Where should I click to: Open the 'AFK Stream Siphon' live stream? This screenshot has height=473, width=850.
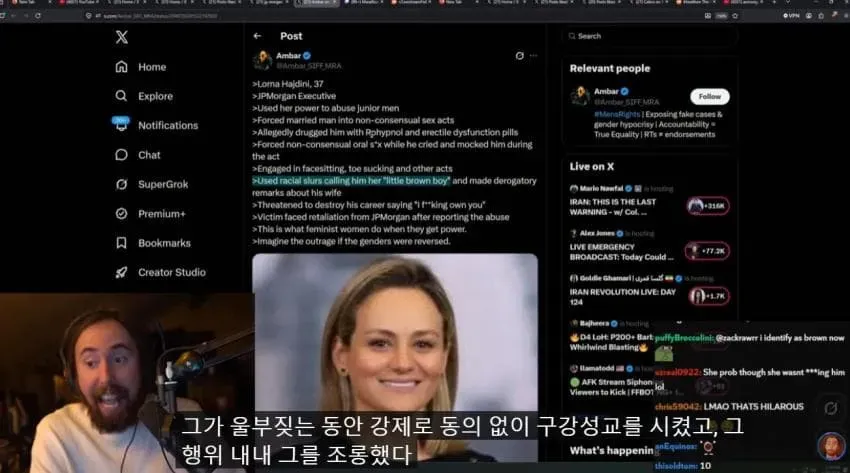click(611, 387)
